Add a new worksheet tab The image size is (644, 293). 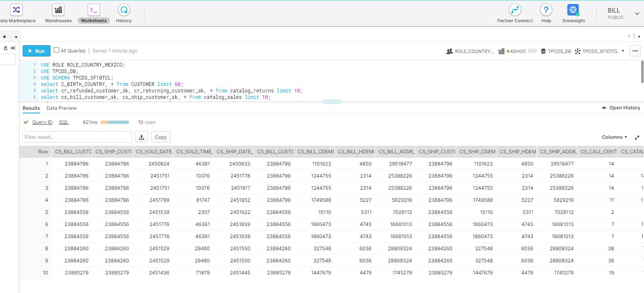(x=4, y=37)
